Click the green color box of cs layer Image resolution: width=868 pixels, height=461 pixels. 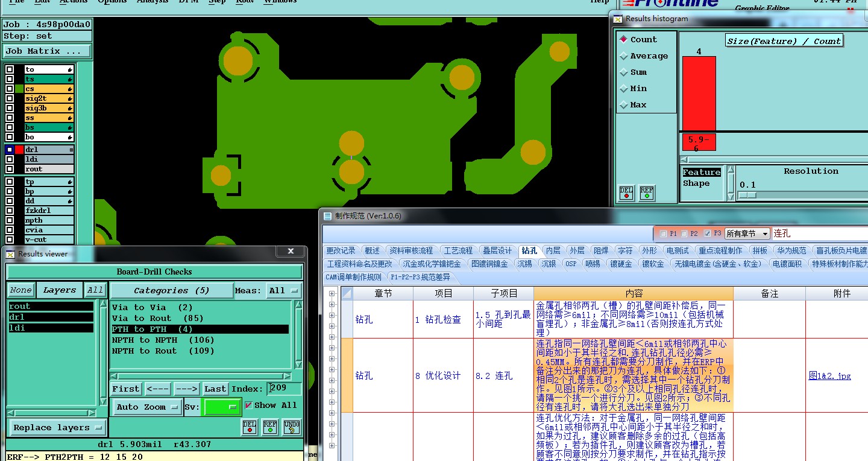click(x=19, y=89)
